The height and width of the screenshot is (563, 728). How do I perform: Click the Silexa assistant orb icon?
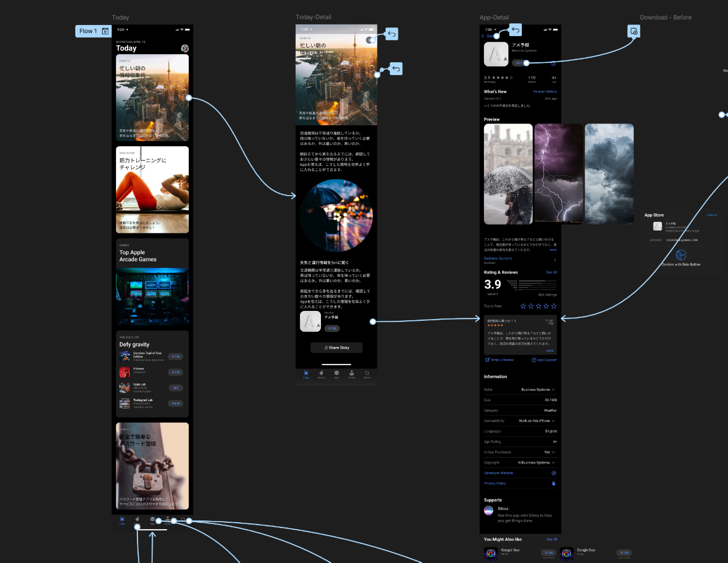pyautogui.click(x=489, y=511)
